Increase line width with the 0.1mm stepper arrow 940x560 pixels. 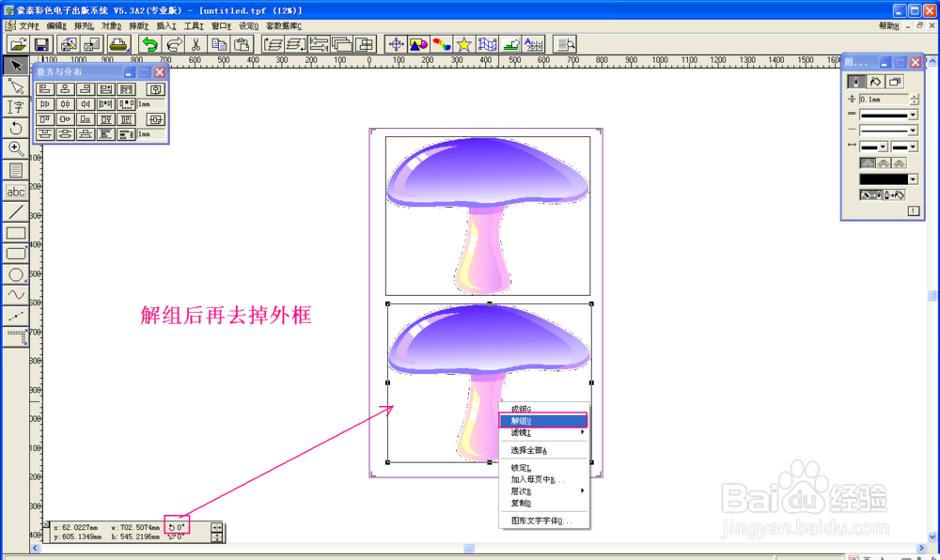pyautogui.click(x=914, y=96)
